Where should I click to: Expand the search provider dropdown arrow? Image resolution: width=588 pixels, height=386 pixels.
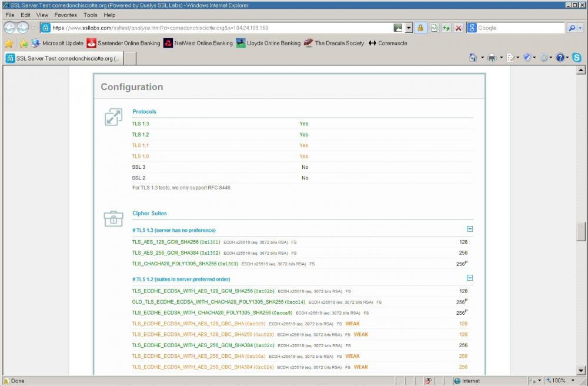tap(580, 28)
